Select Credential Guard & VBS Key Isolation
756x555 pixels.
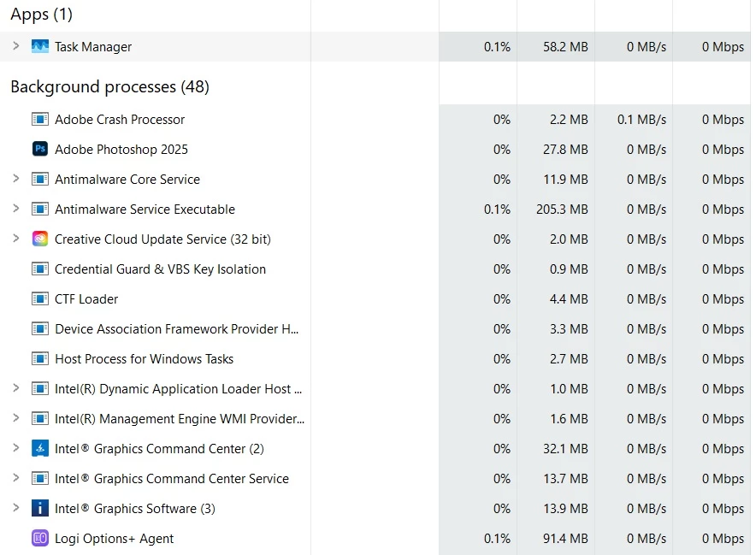click(x=160, y=269)
